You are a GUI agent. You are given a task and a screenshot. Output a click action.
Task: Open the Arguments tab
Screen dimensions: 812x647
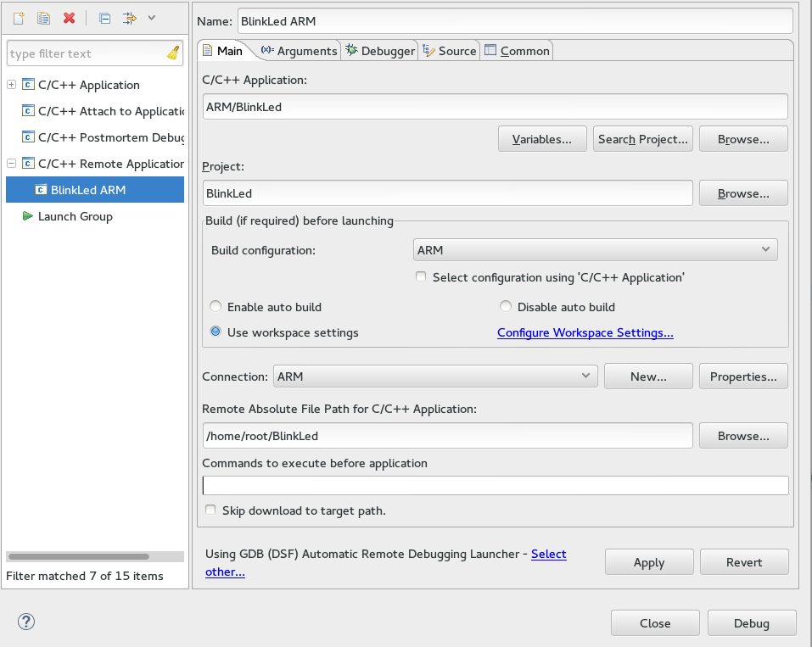click(x=299, y=51)
